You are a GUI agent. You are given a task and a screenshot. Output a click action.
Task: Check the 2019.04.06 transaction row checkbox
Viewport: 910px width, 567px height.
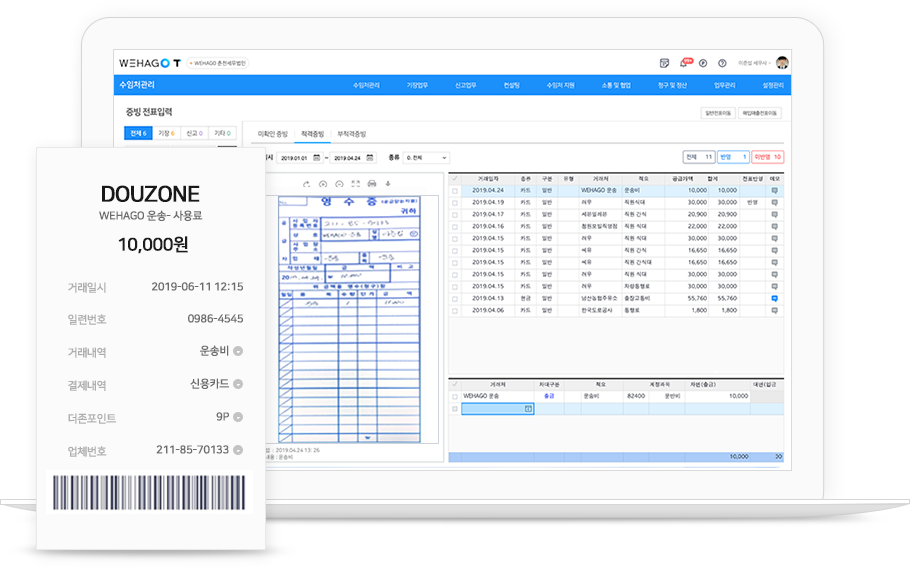[x=455, y=311]
